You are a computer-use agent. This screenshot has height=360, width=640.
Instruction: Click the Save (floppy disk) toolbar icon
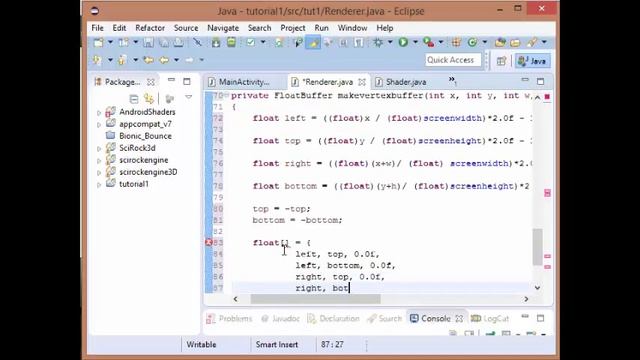pos(149,42)
